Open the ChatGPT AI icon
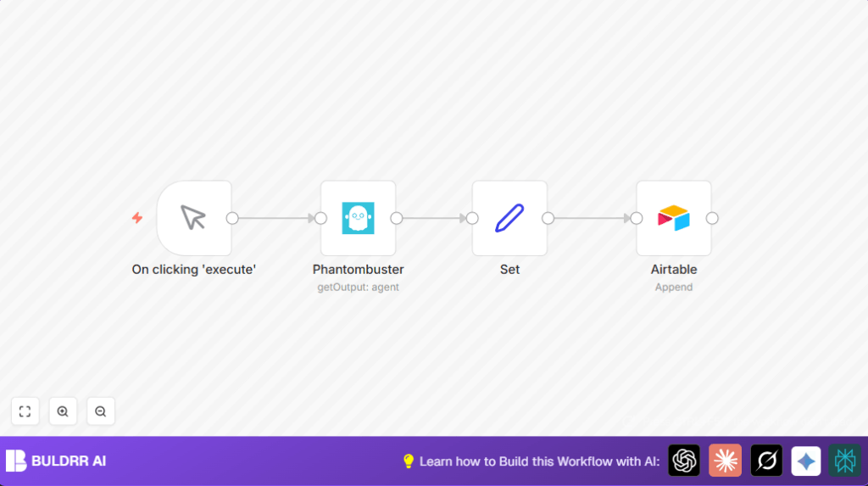This screenshot has height=486, width=868. (x=684, y=461)
